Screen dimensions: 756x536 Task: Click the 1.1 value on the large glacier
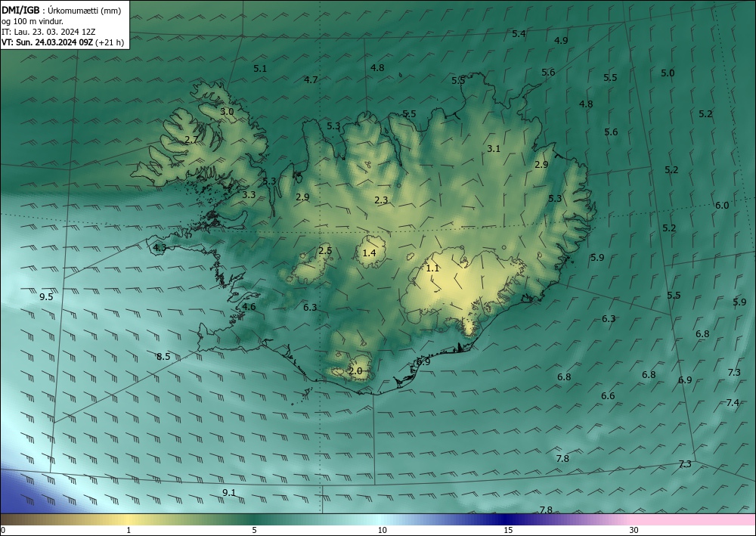[x=433, y=268]
